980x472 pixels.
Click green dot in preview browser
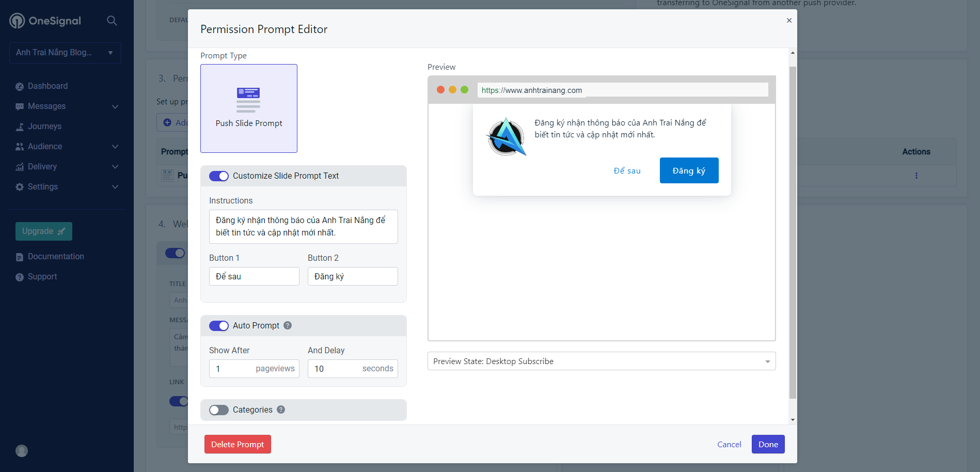pos(464,90)
